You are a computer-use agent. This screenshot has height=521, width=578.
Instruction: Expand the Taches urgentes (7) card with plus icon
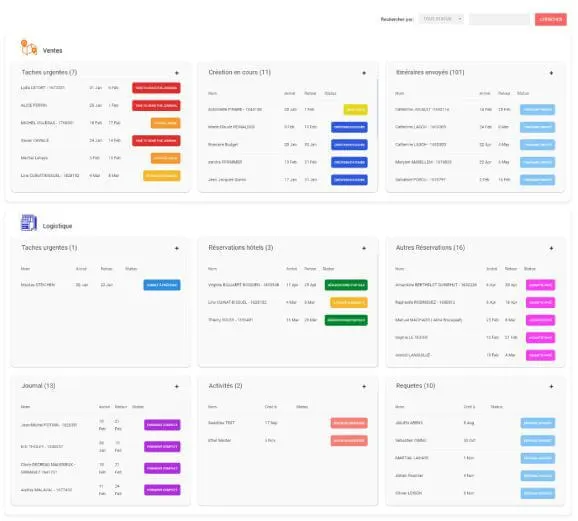point(177,73)
